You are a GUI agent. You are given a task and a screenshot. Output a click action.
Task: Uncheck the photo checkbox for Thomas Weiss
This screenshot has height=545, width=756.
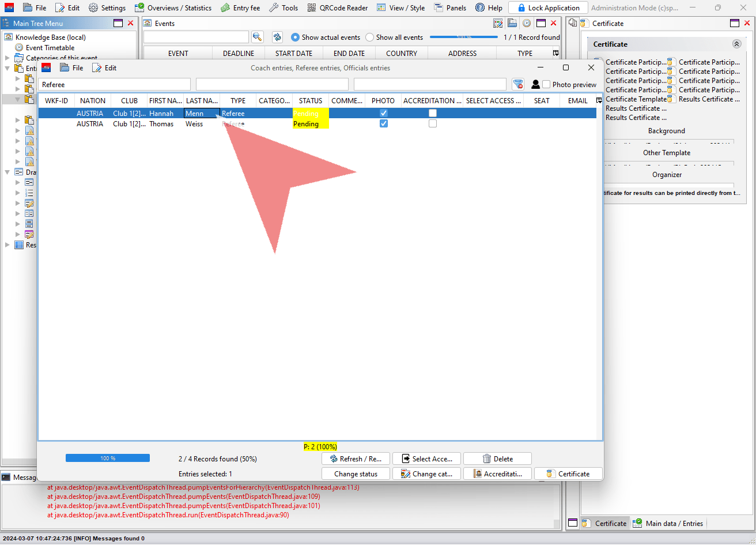tap(384, 123)
